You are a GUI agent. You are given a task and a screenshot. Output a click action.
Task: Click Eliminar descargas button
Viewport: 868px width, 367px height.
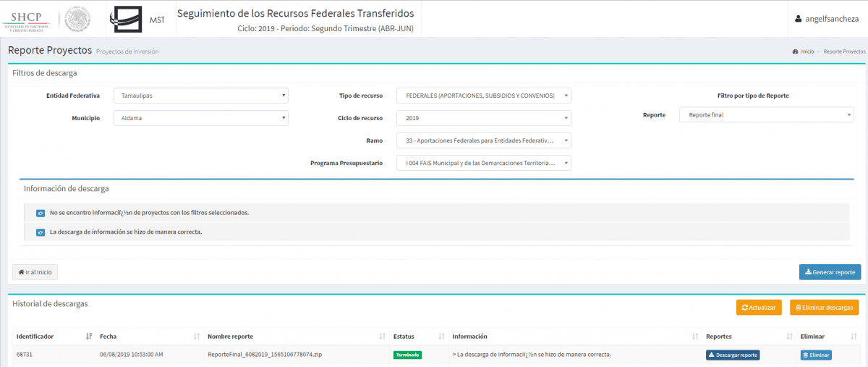tap(824, 308)
